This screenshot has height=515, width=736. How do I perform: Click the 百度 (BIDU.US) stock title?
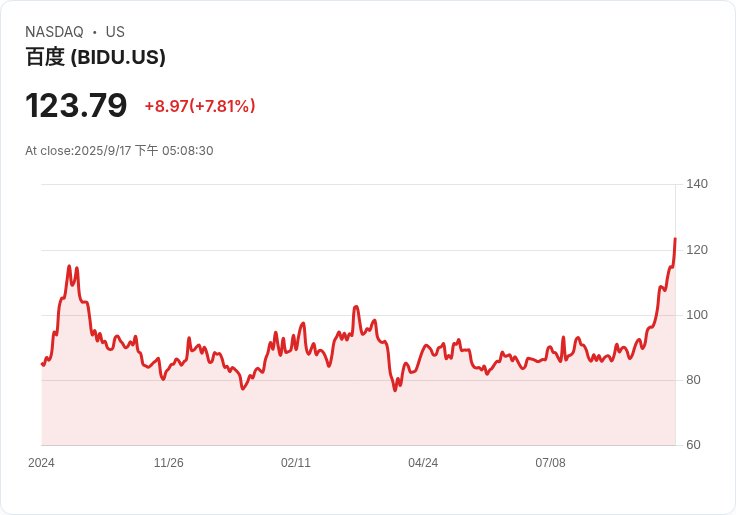click(x=95, y=57)
